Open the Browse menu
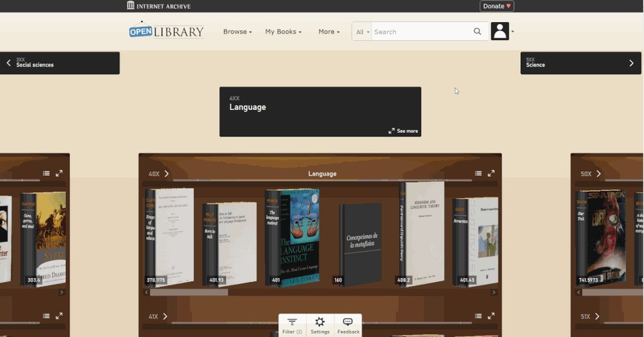 [x=237, y=32]
